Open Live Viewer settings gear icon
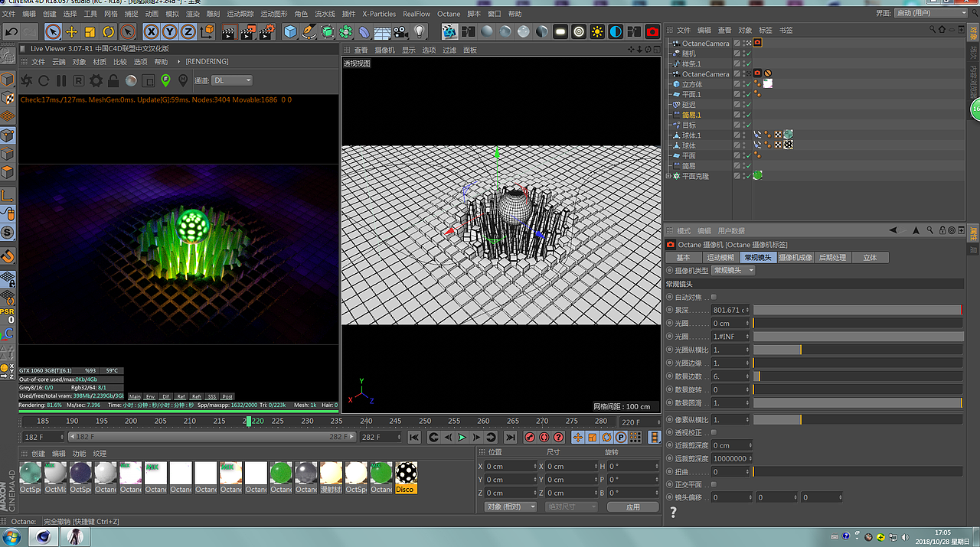980x547 pixels. coord(96,80)
